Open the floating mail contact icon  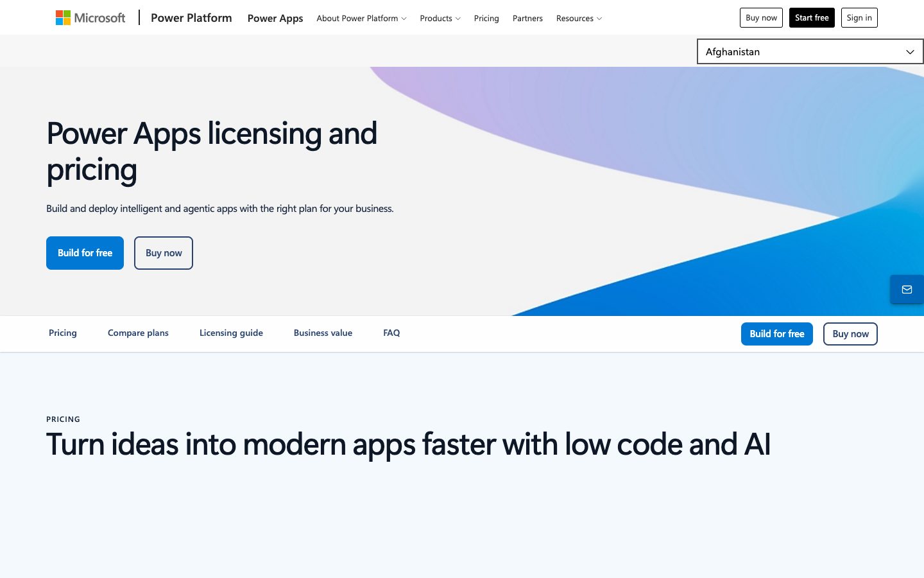pos(907,290)
